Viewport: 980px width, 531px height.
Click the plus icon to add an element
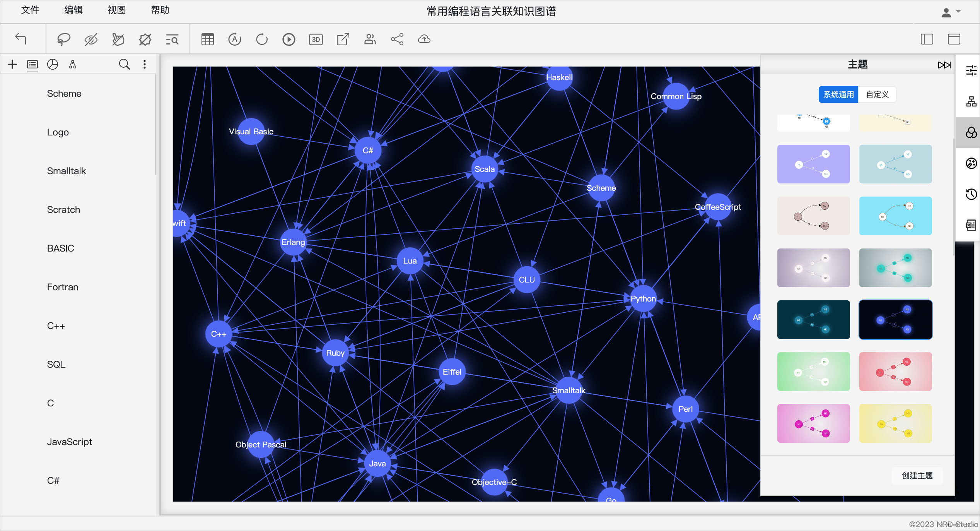coord(12,64)
